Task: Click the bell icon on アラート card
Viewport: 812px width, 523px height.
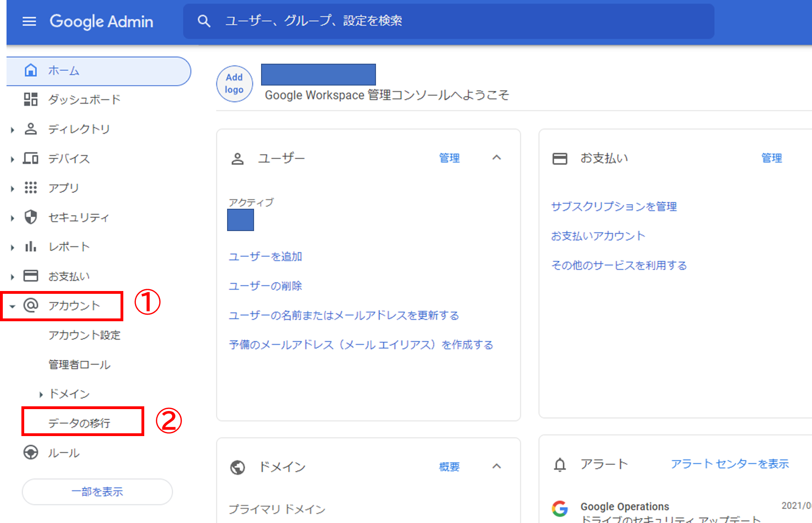Action: pyautogui.click(x=560, y=464)
